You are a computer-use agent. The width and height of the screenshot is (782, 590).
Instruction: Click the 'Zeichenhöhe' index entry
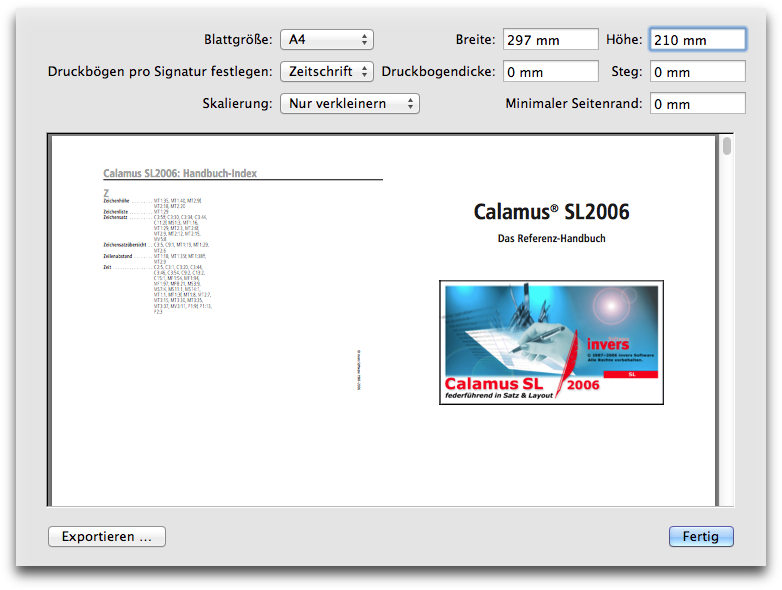tap(116, 200)
